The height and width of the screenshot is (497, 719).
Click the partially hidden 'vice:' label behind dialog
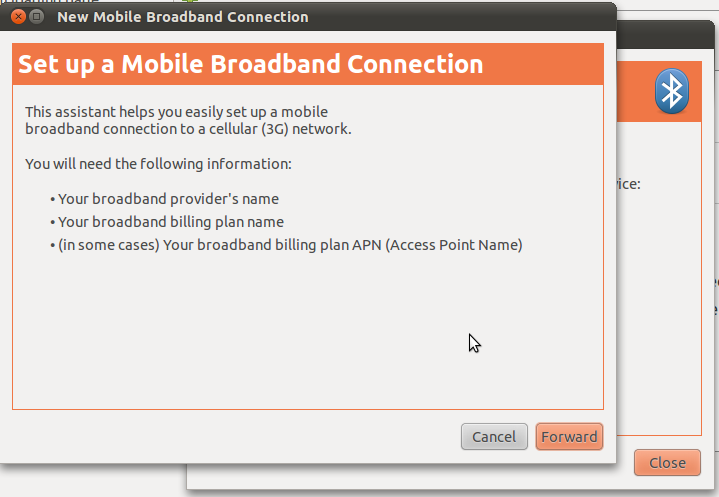(x=627, y=184)
